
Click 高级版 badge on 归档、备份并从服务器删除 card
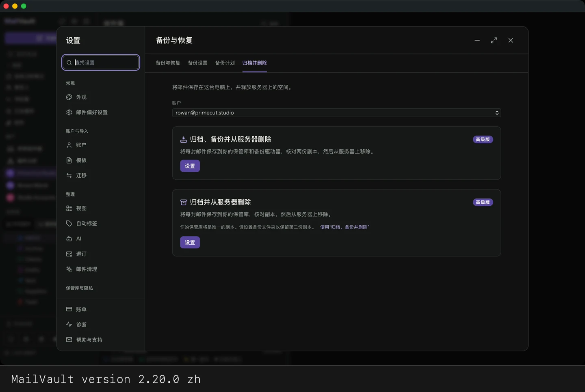tap(483, 139)
